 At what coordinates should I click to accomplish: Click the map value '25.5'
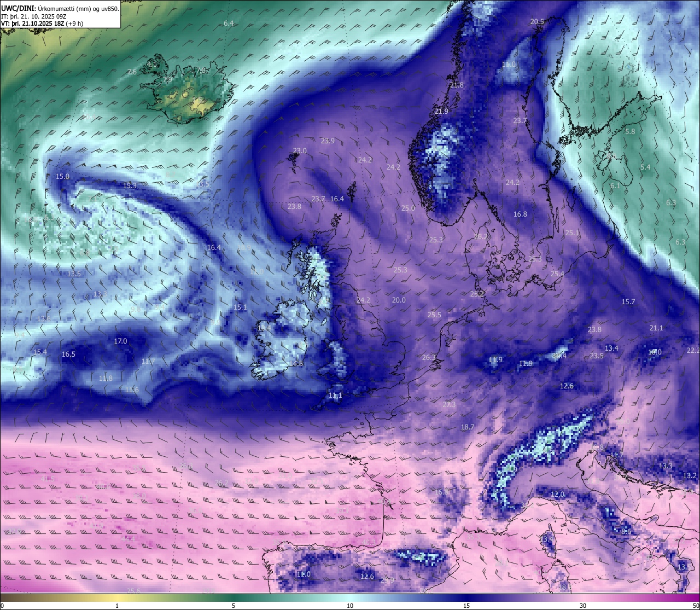434,315
